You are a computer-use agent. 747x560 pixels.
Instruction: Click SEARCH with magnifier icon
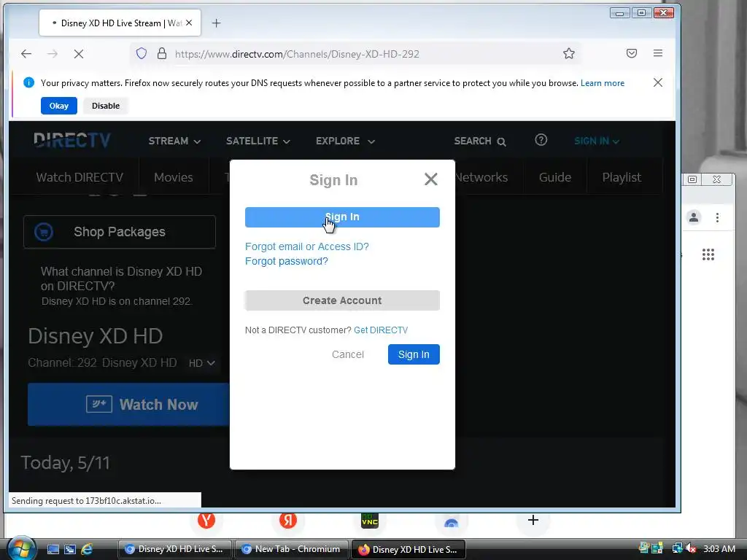(x=480, y=141)
